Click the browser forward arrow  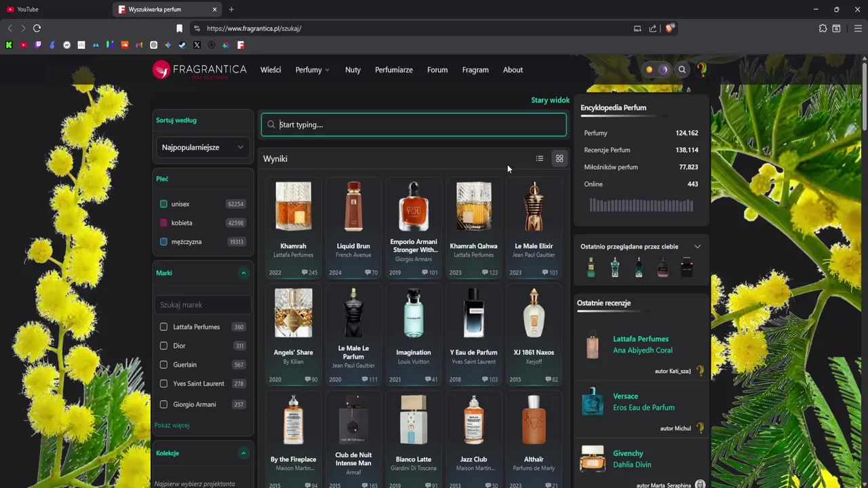coord(23,28)
